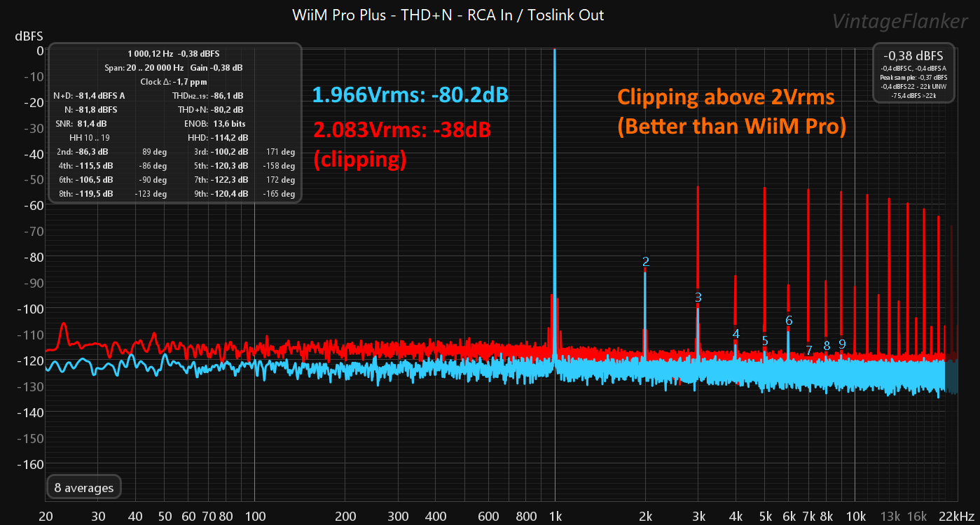Click the "-75,4 dBFS >22k" line

(913, 95)
